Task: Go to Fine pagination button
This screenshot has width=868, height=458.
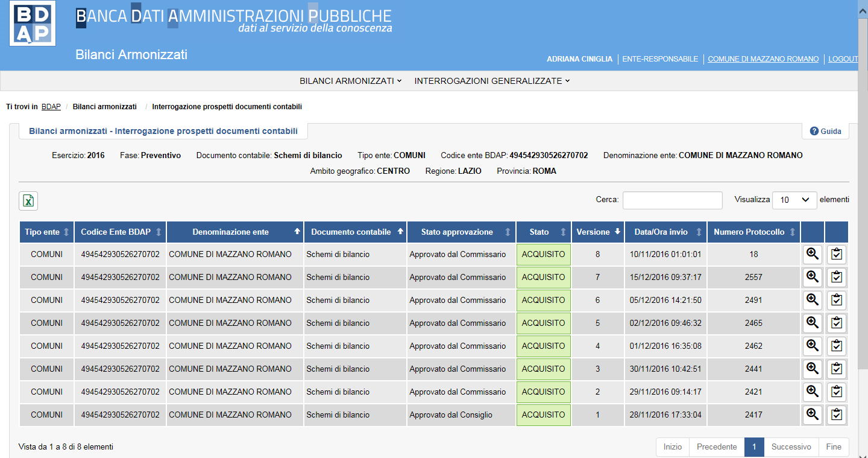Action: 834,447
